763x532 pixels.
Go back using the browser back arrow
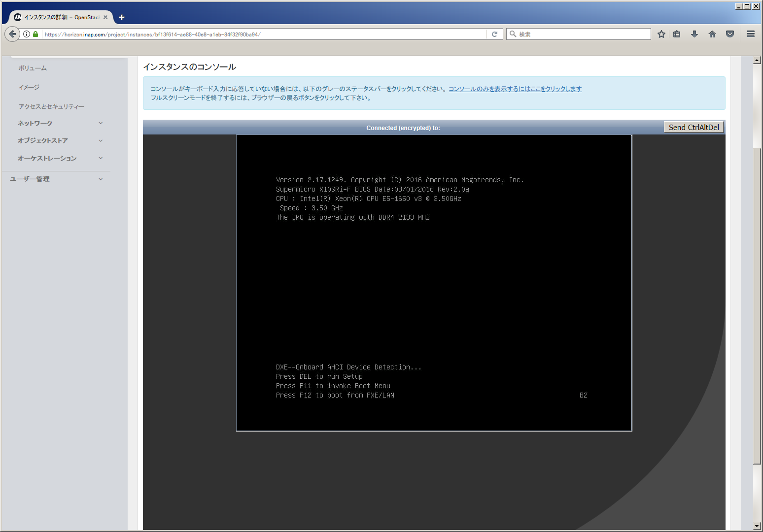click(x=12, y=34)
